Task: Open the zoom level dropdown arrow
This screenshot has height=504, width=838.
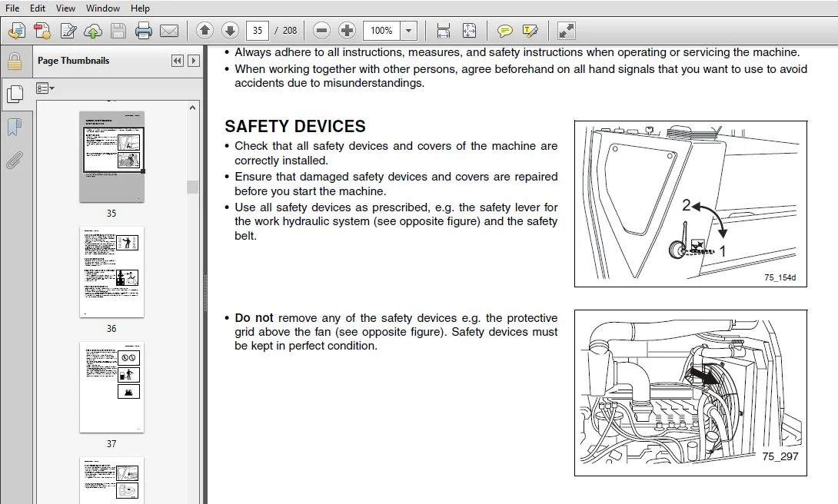Action: tap(408, 31)
